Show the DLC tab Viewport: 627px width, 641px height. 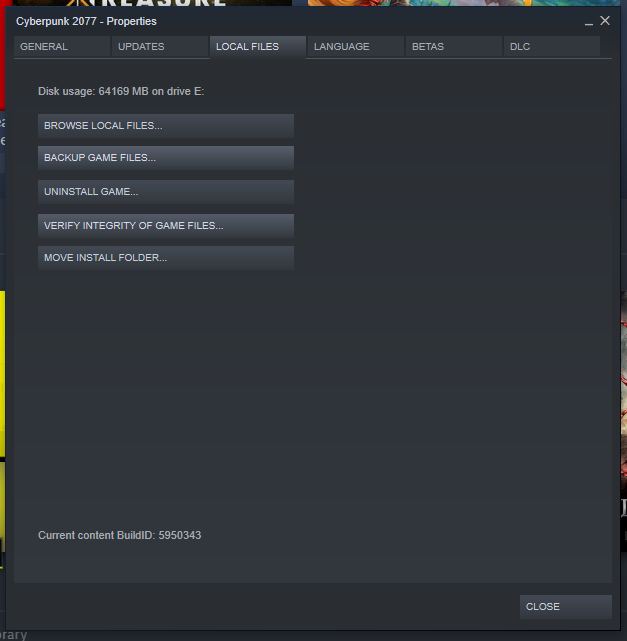[552, 47]
